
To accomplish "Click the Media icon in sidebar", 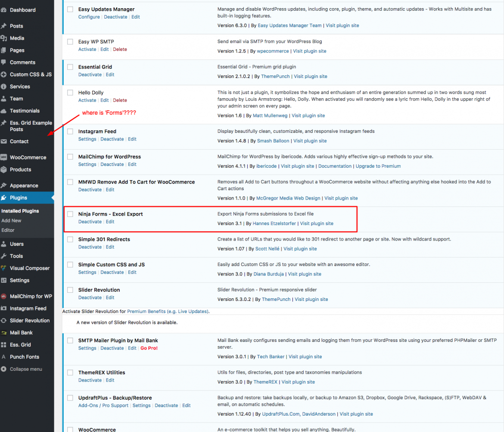I will pos(3,38).
